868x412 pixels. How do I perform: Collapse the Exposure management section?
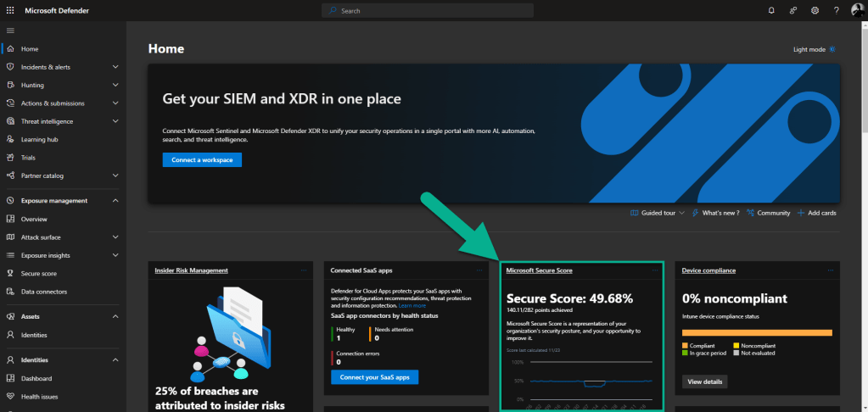point(115,201)
